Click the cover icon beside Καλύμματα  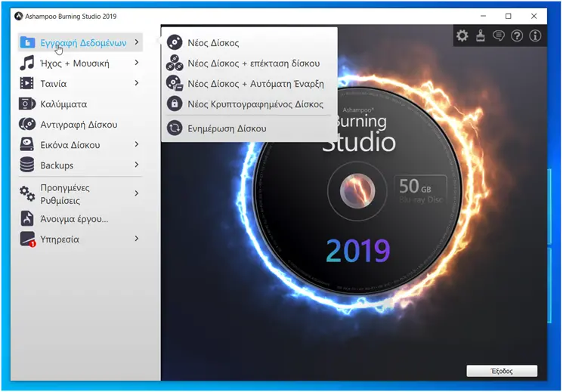pyautogui.click(x=27, y=103)
